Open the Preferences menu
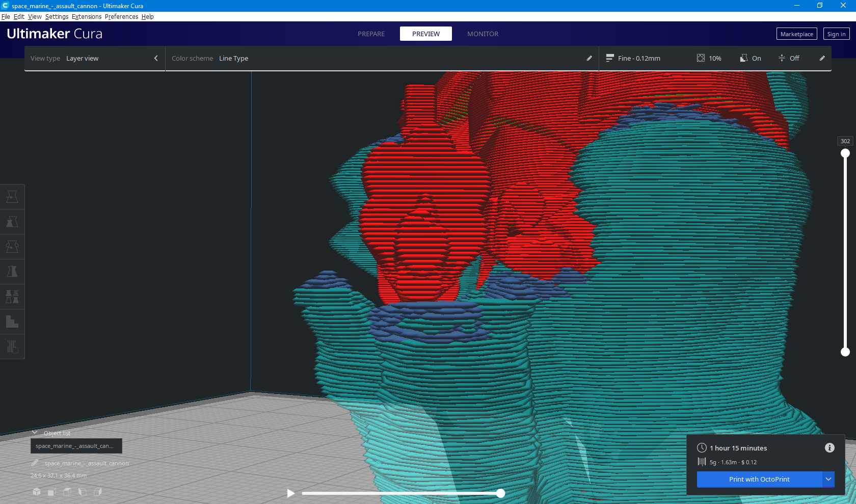 121,16
